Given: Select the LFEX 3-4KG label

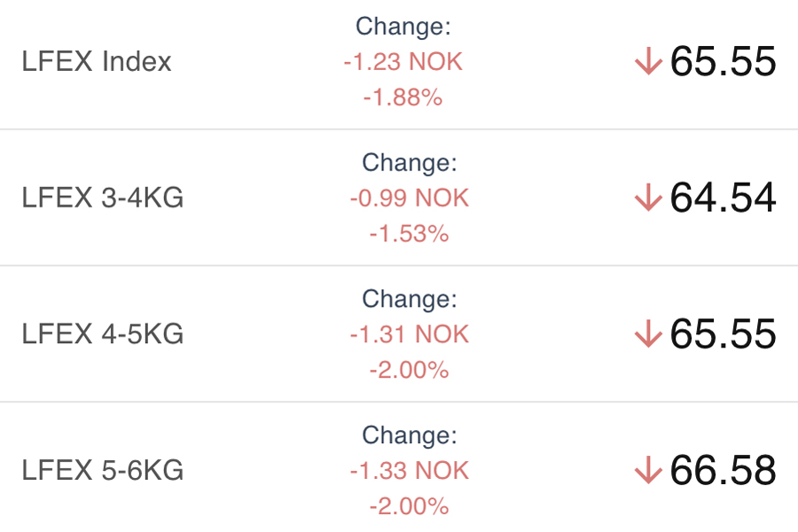Looking at the screenshot, I should (x=103, y=198).
